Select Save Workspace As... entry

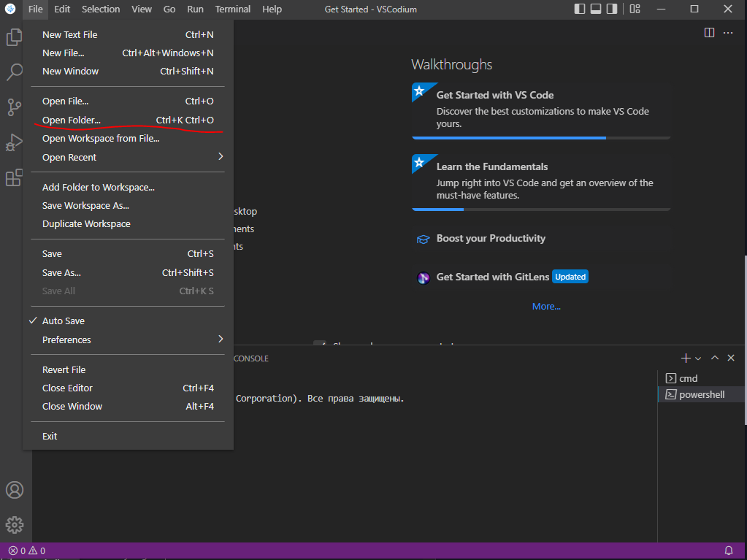coord(128,206)
